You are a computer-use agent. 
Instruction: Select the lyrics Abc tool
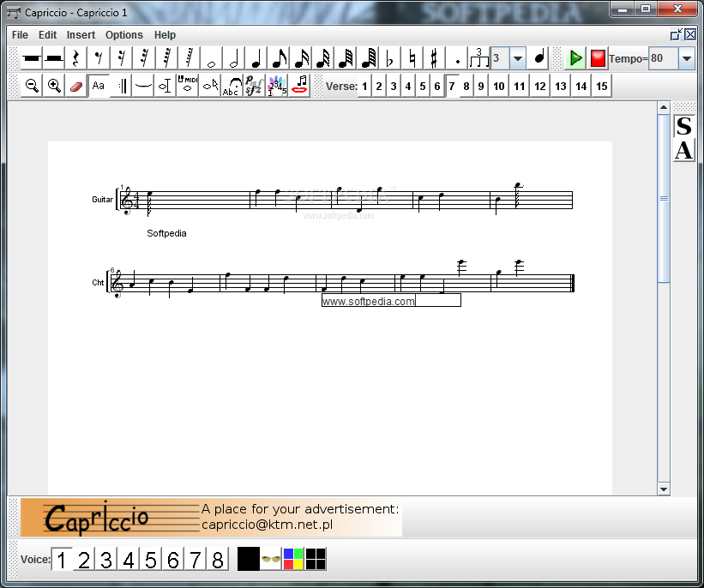232,85
